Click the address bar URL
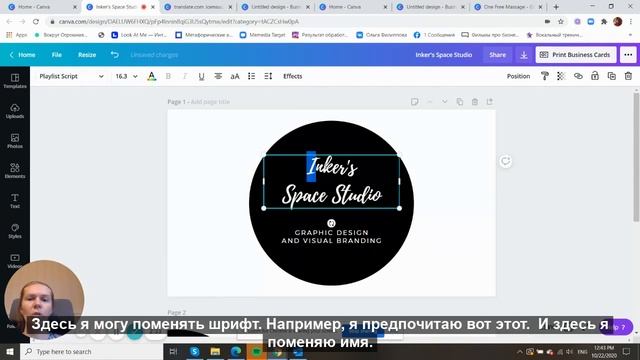This screenshot has height=360, width=640. 179,22
